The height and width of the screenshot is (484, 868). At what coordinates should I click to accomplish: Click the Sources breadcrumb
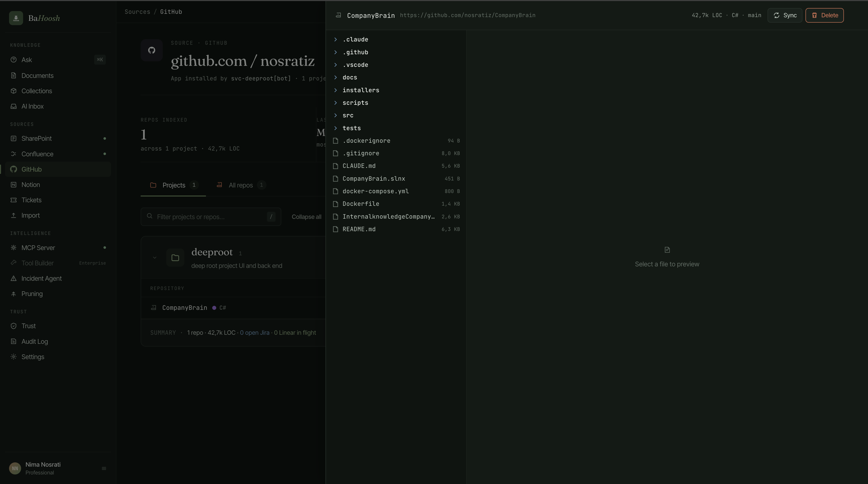coord(137,12)
